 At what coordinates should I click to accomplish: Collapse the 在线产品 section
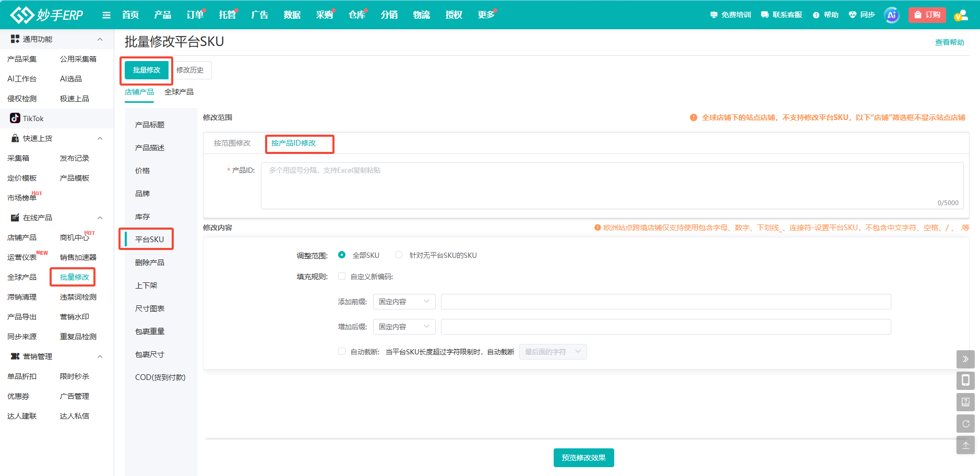[100, 218]
